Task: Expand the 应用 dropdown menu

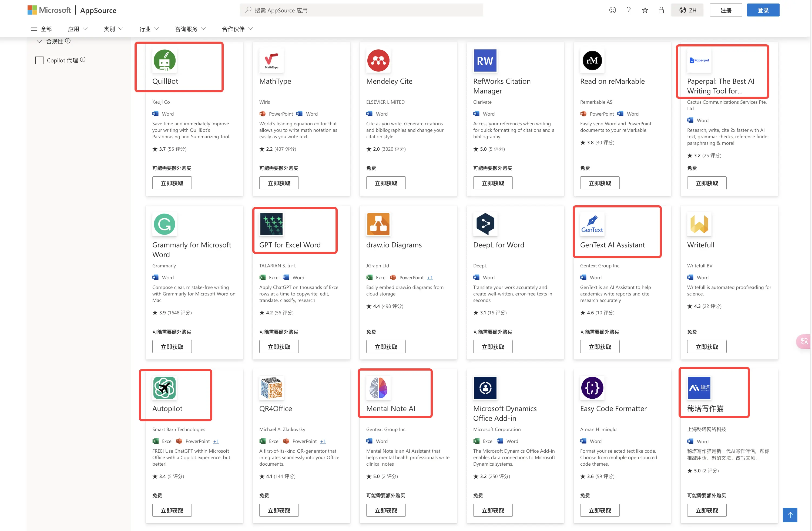Action: (x=78, y=29)
